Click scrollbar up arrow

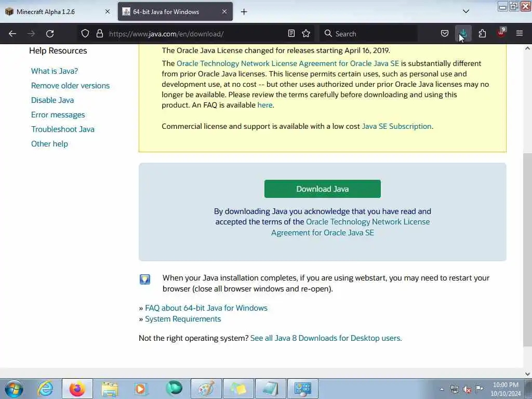(x=527, y=48)
